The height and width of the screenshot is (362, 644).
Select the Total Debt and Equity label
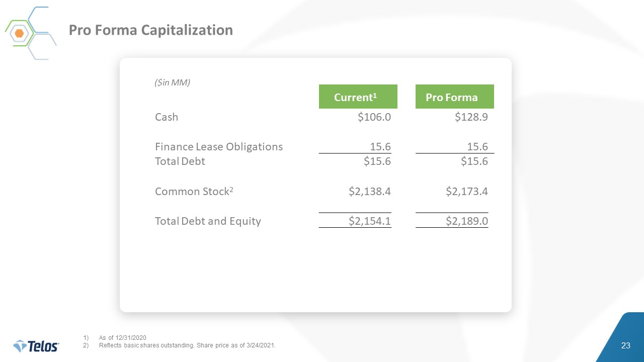[x=208, y=221]
